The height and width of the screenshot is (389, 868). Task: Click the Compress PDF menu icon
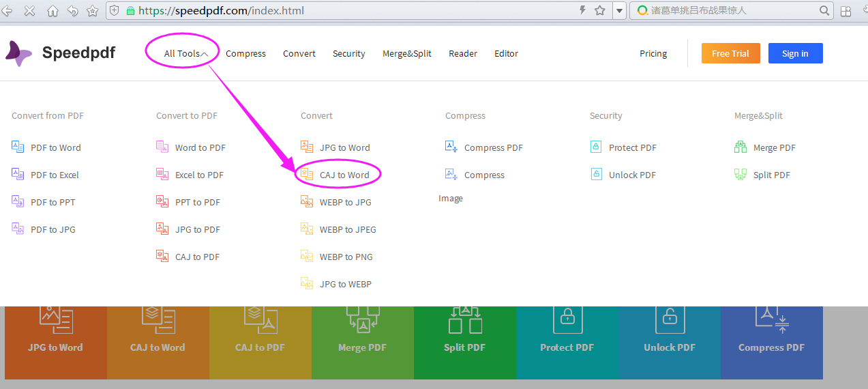(x=451, y=147)
